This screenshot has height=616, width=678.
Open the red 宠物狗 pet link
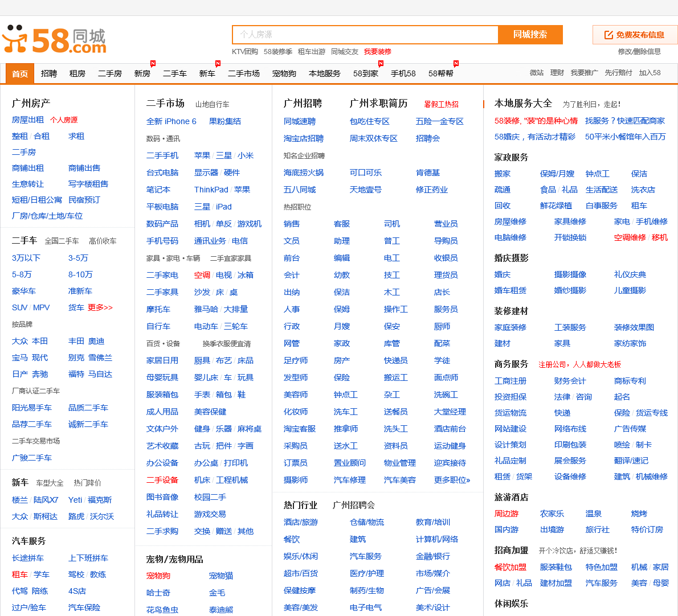158,576
